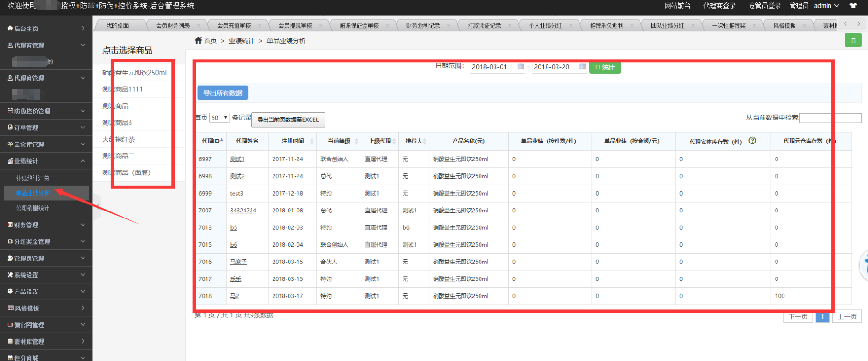Open agent 马赛子 name link
The height and width of the screenshot is (361, 868).
pos(238,262)
